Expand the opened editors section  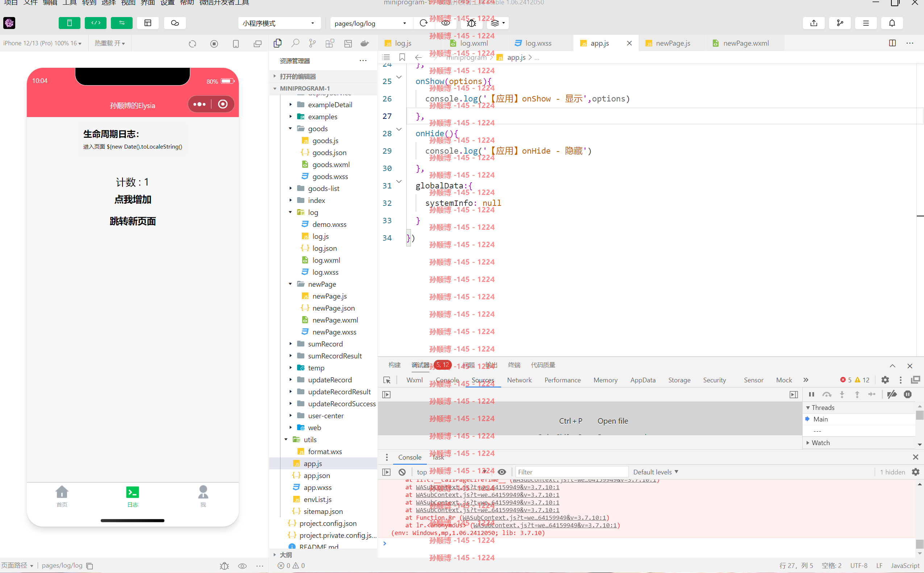(323, 76)
